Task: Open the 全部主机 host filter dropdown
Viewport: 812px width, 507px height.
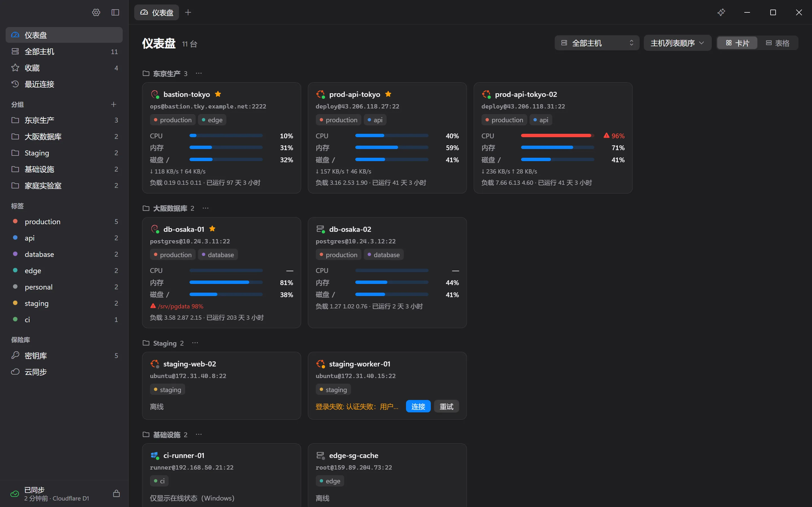Action: click(597, 43)
